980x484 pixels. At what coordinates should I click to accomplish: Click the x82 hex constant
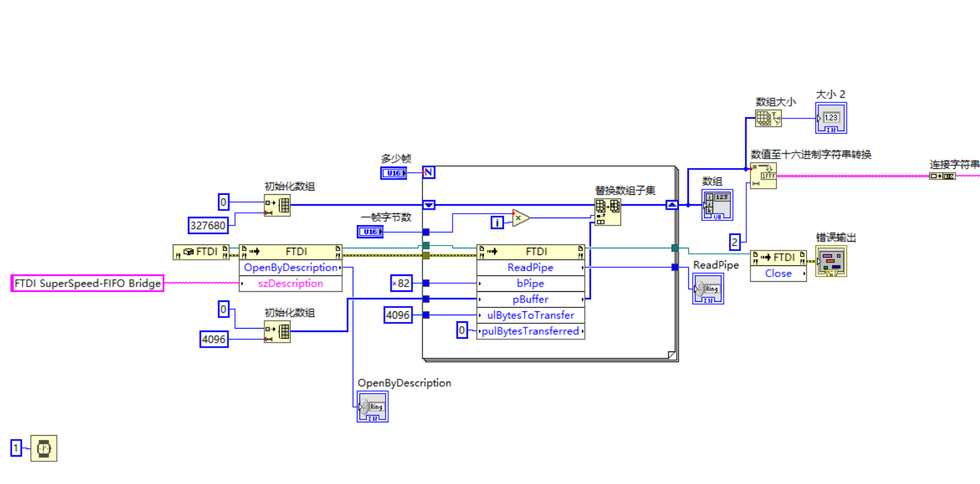point(401,283)
